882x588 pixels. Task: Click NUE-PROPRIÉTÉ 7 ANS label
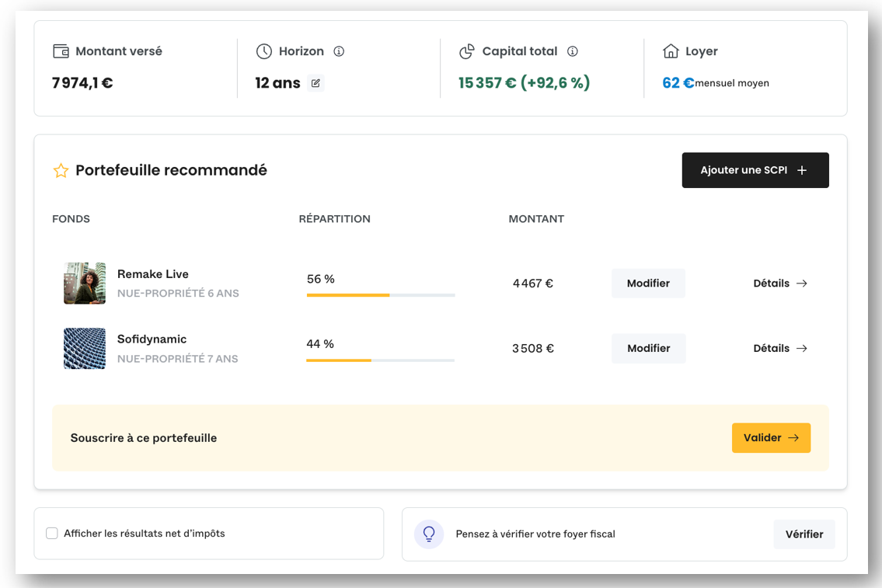178,359
